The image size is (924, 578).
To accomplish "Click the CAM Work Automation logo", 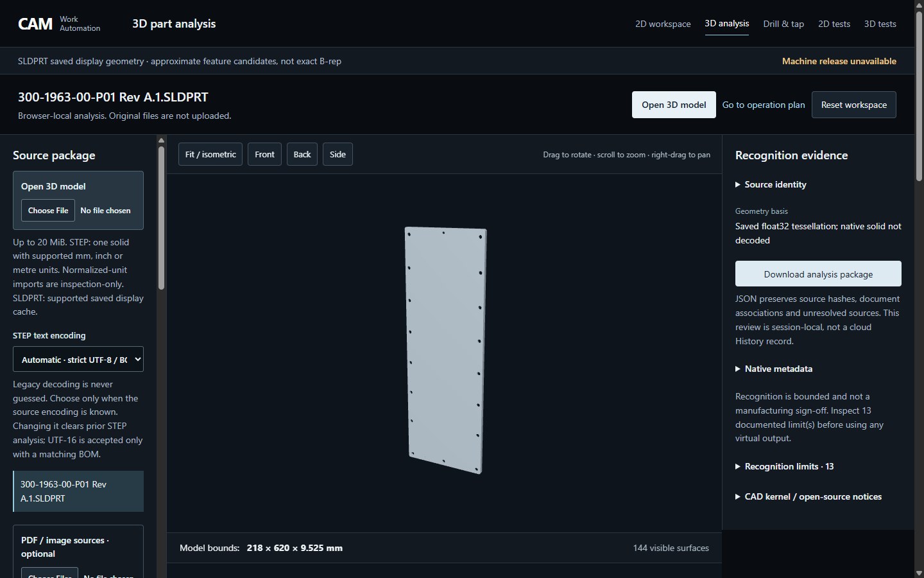I will coord(59,24).
